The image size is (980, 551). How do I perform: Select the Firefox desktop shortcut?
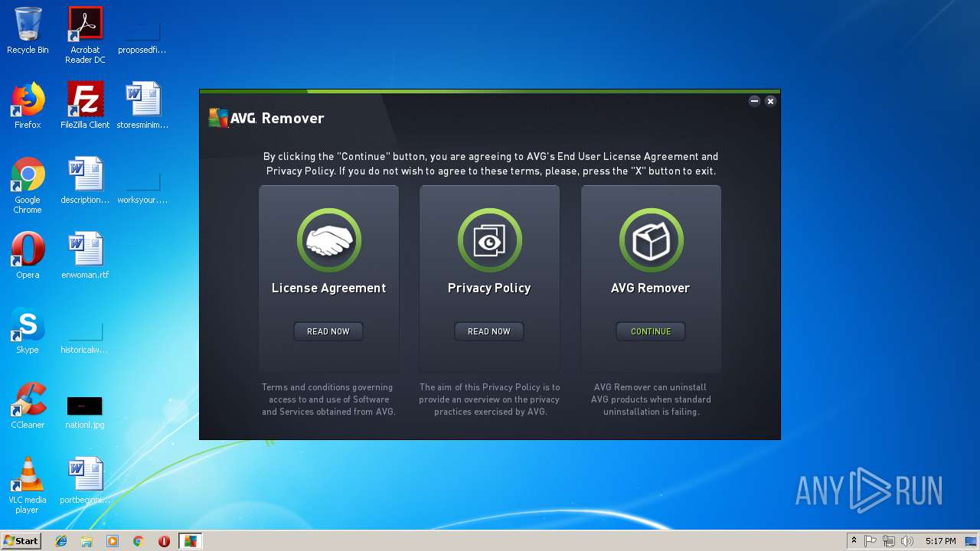pyautogui.click(x=28, y=106)
